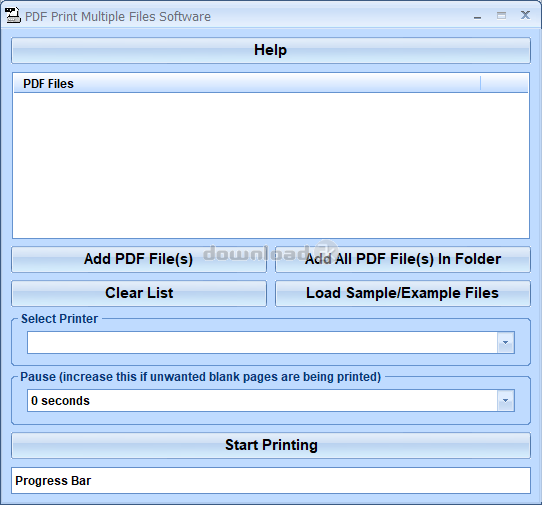This screenshot has width=542, height=505.
Task: Click the Progress Bar at the bottom
Action: [x=271, y=480]
